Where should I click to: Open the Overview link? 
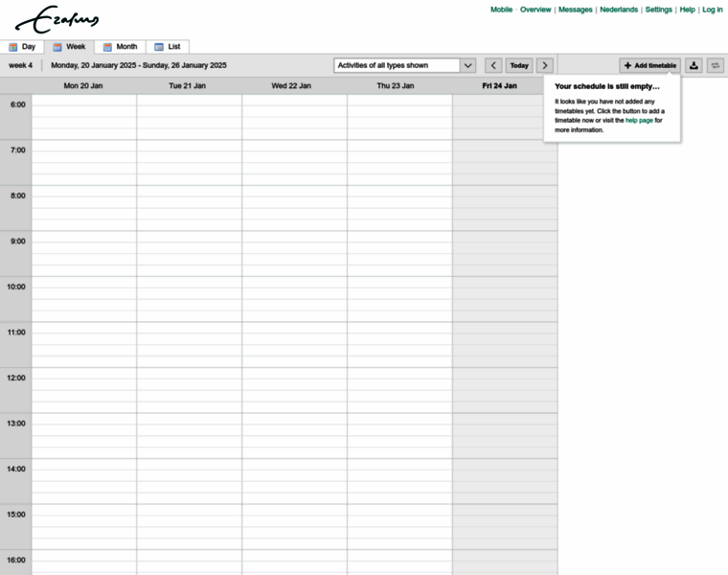coord(535,10)
